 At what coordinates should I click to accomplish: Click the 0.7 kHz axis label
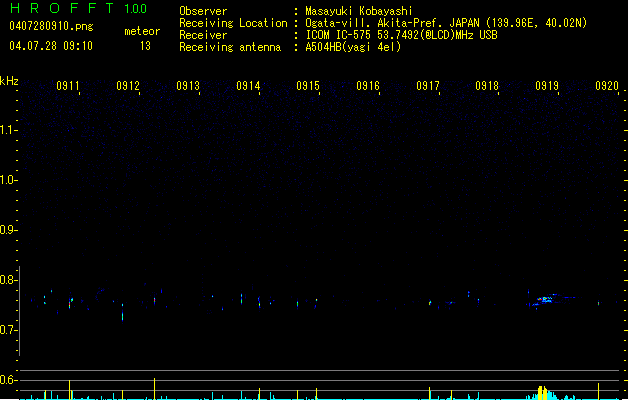point(7,330)
